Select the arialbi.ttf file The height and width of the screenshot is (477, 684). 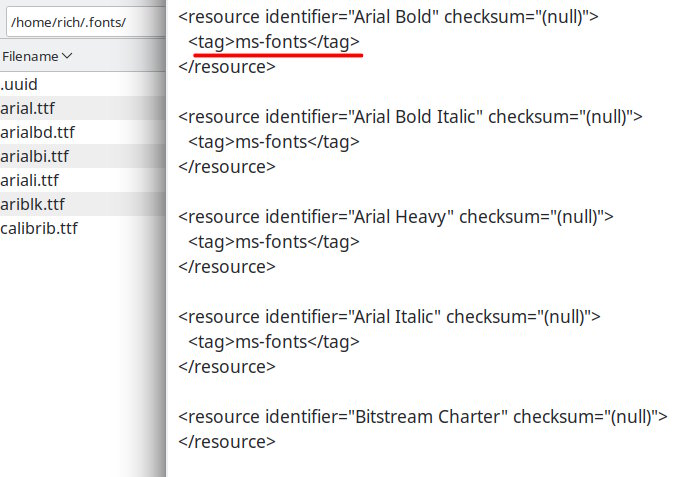(x=35, y=157)
